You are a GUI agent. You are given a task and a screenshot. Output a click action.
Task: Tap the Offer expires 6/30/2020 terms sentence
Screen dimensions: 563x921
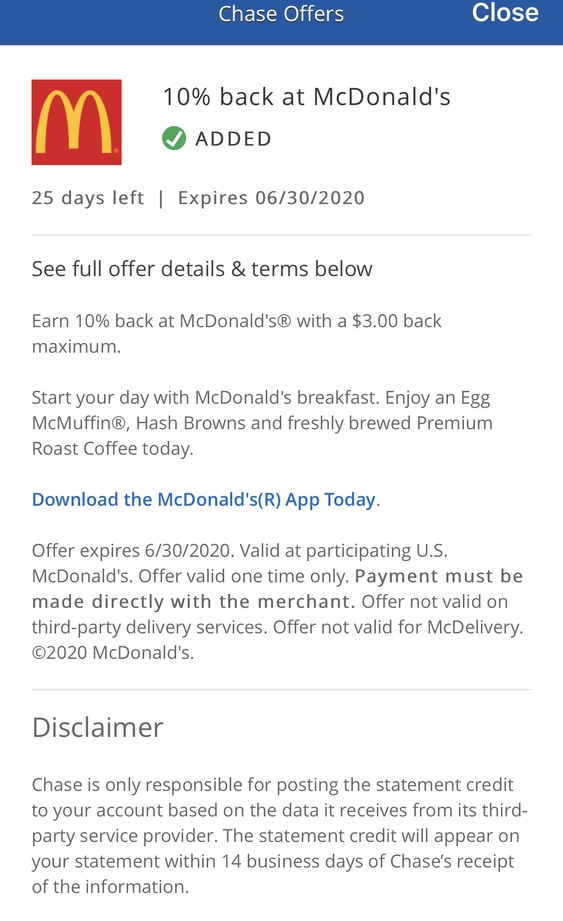[132, 550]
